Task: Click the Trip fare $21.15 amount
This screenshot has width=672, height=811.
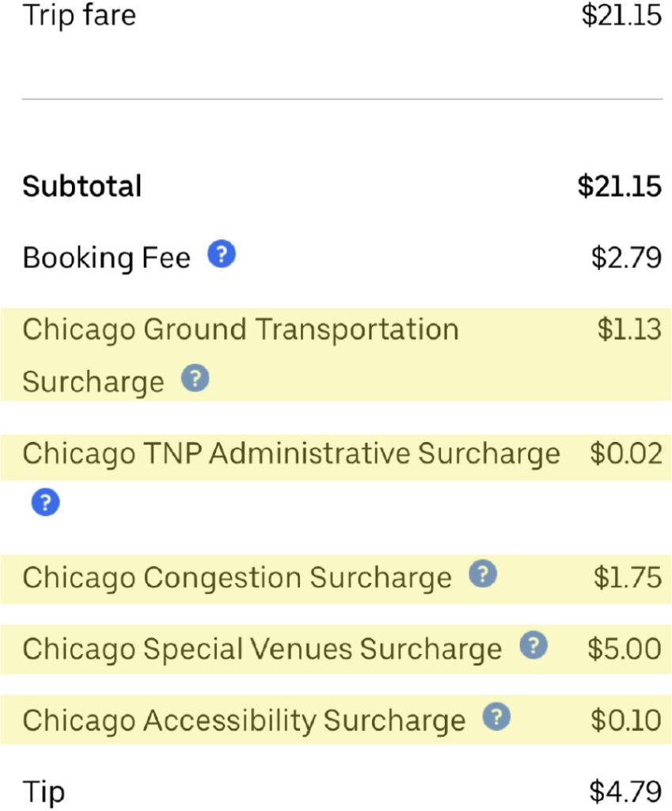Action: [x=621, y=16]
